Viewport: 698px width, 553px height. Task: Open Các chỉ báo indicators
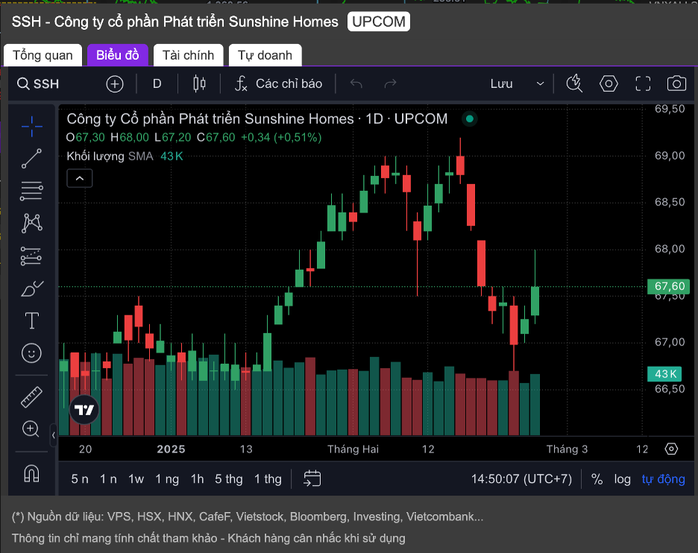pyautogui.click(x=279, y=84)
